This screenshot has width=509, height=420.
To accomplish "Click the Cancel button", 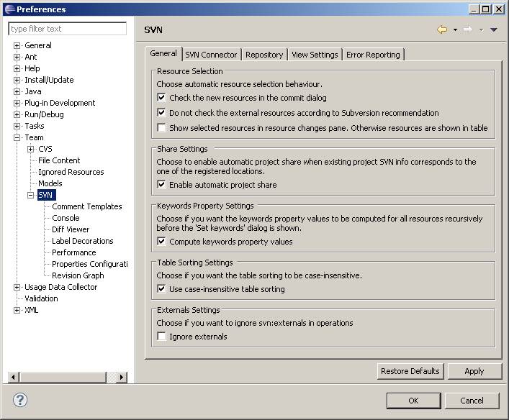I will 472,400.
